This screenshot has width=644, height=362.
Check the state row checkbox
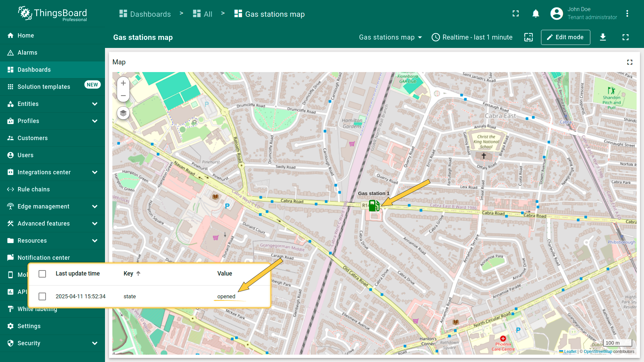42,297
